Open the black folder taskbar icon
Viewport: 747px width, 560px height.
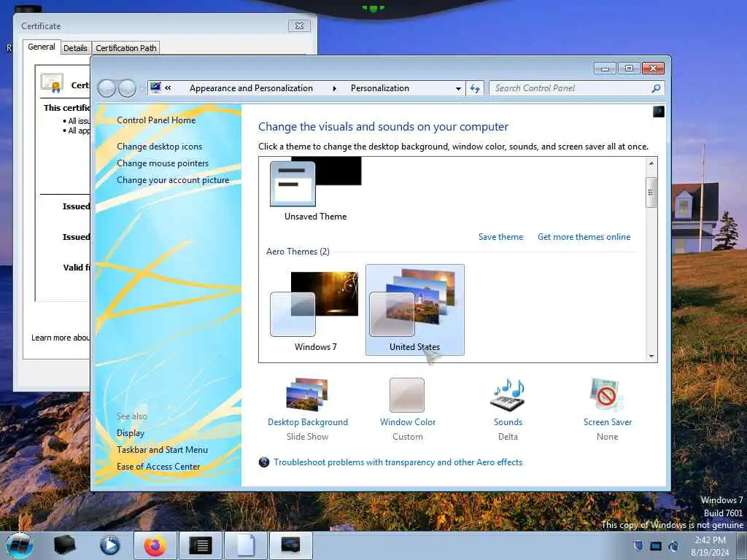64,545
